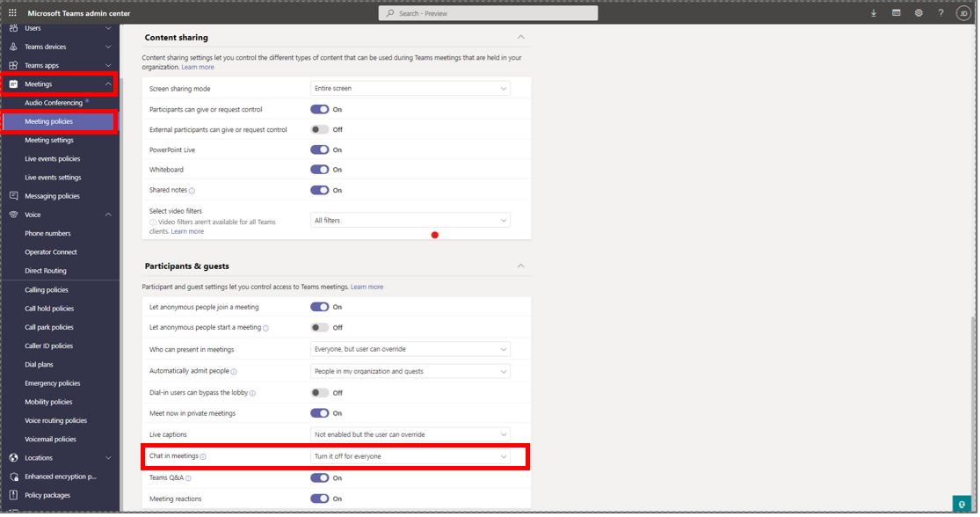Click the Help question mark icon

tap(942, 13)
